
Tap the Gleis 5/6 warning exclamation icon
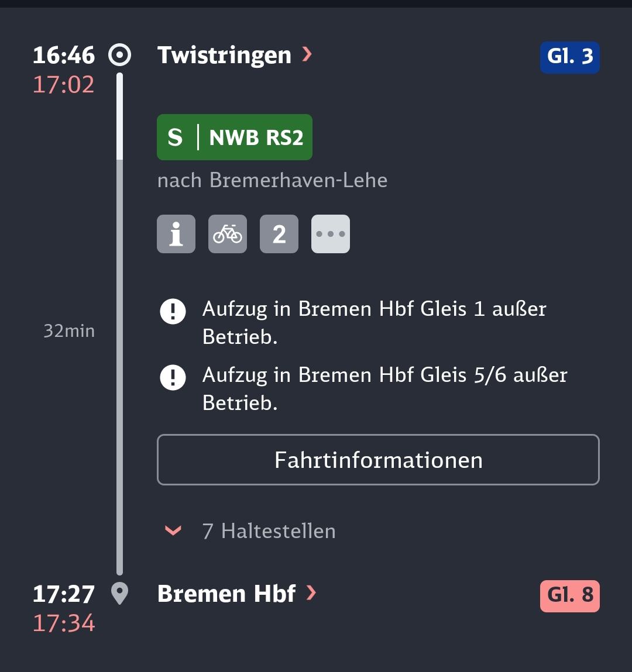click(173, 377)
